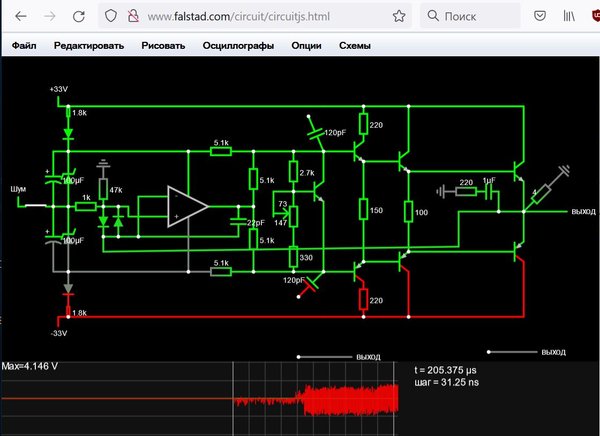The image size is (600, 436).
Task: Click the red oscilloscope waveform
Action: pyautogui.click(x=316, y=400)
